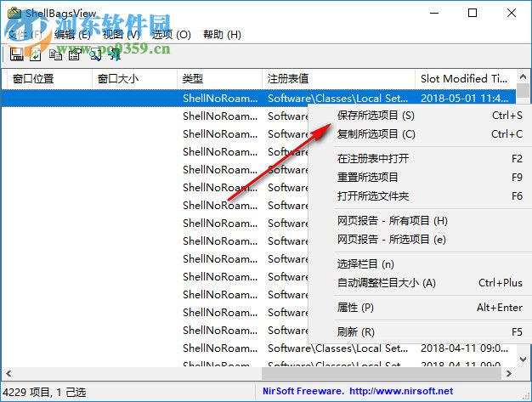Click the ShellBagsView title bar app icon

[x=14, y=14]
